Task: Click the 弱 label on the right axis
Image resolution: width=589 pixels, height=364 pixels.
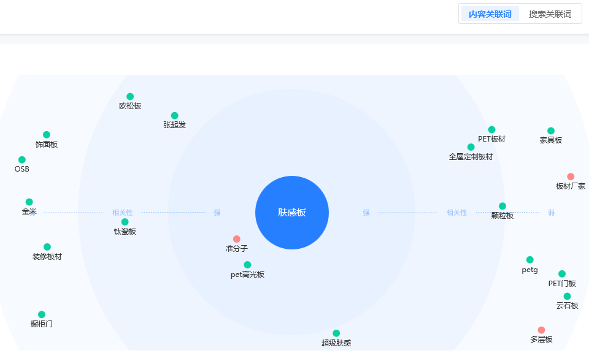Action: pyautogui.click(x=551, y=213)
